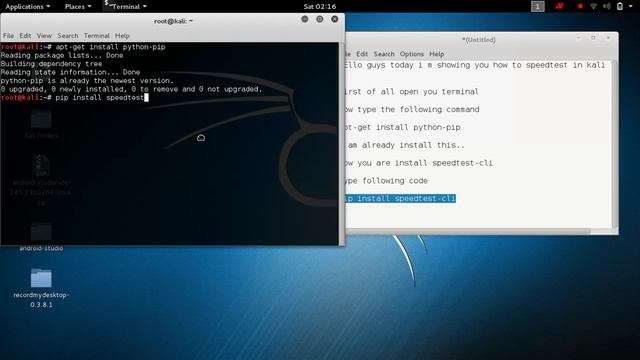Screen dimensions: 640x360
Task: Close the root@kali terminal window
Action: coord(334,19)
